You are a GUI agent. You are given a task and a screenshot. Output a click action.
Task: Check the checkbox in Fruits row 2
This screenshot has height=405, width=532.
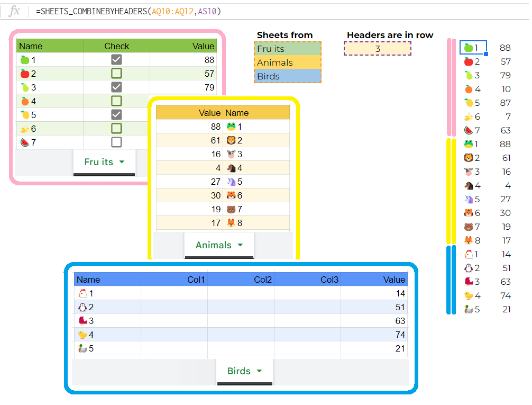point(116,74)
